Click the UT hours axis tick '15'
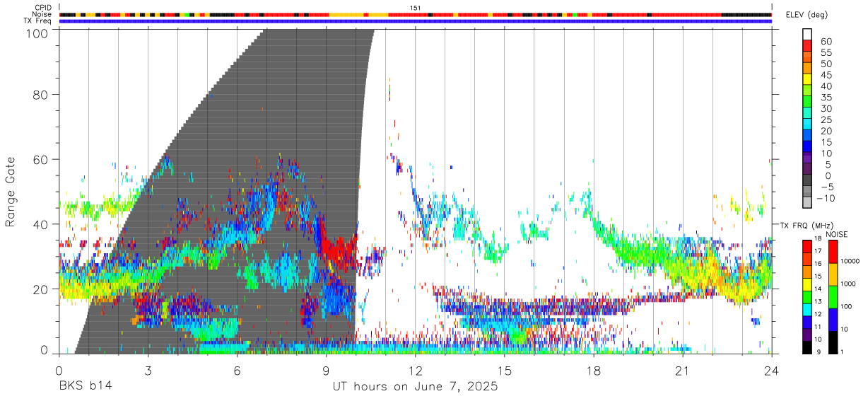 pos(504,371)
